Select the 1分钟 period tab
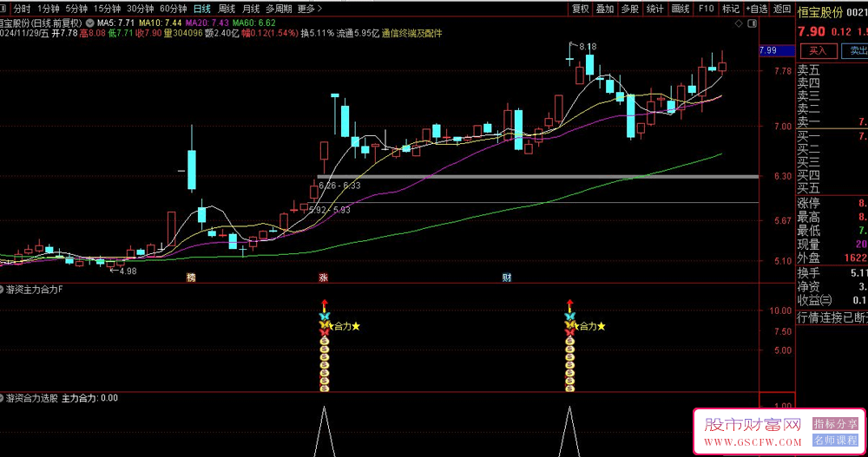This screenshot has height=457, width=868. click(x=49, y=9)
